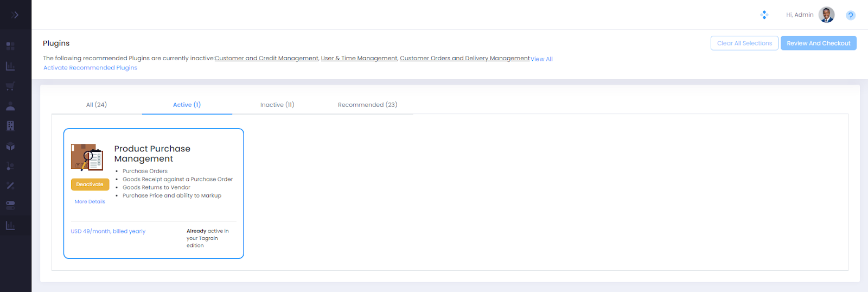Open Customer and Credit Management link
Image resolution: width=868 pixels, height=292 pixels.
pos(266,58)
